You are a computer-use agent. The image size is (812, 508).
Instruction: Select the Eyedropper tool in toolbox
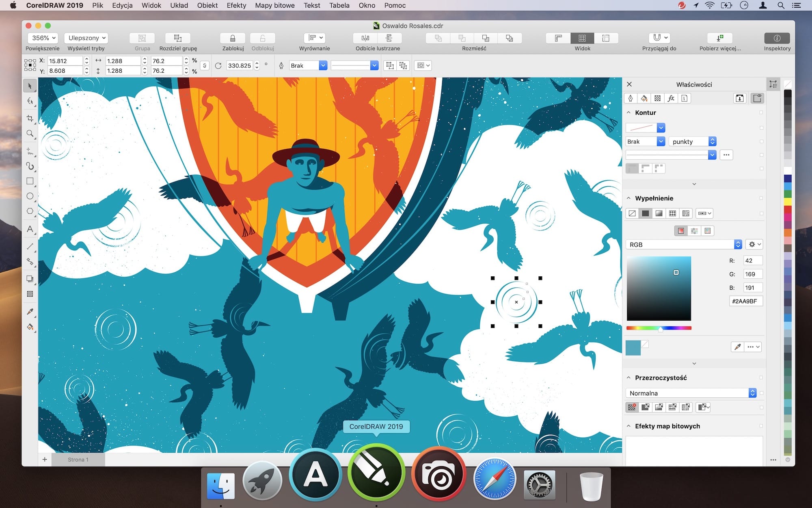[x=30, y=312]
